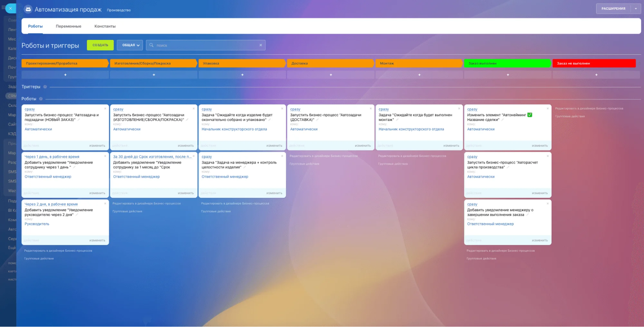Click Руководитель recipient link

click(37, 224)
